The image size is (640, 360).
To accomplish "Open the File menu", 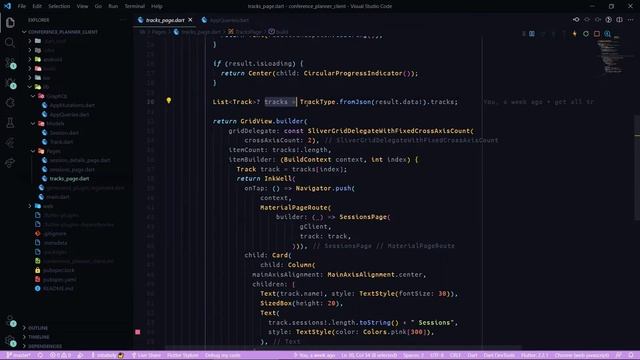I will coord(22,6).
